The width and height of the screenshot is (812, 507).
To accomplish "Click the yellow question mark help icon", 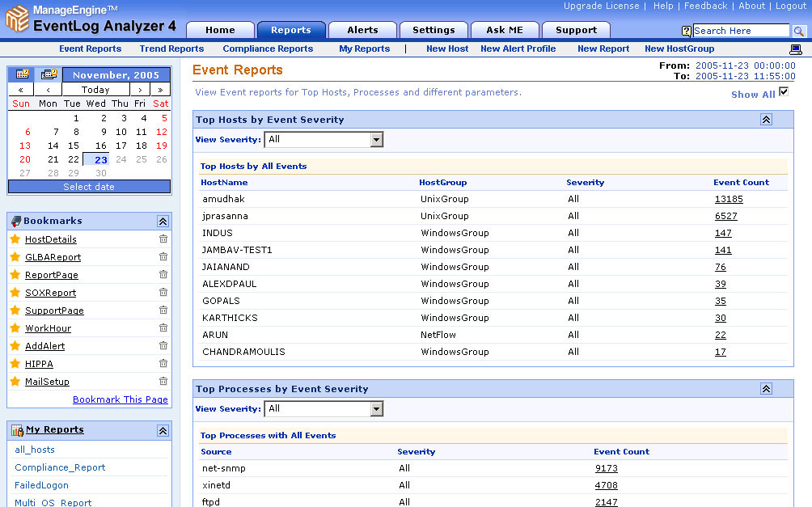I will tap(687, 31).
